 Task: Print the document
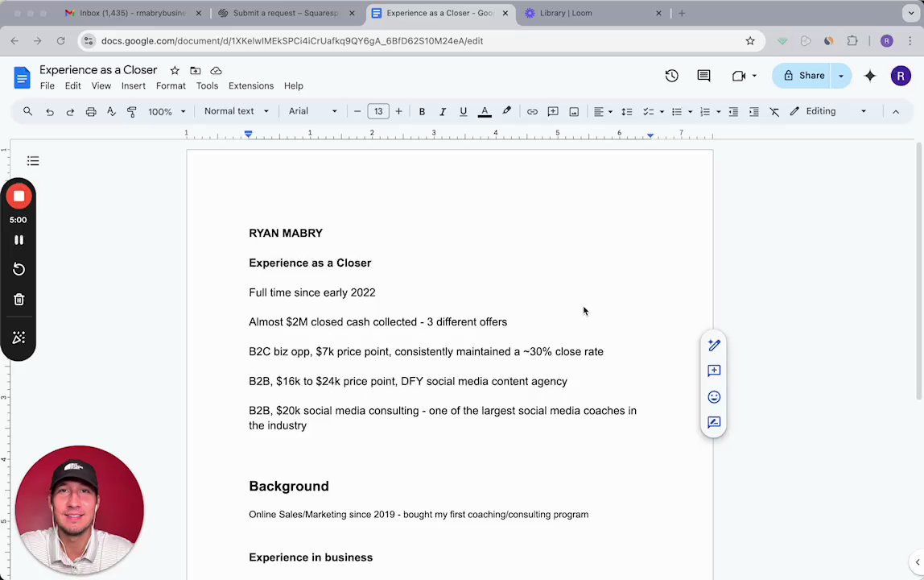[x=91, y=111]
